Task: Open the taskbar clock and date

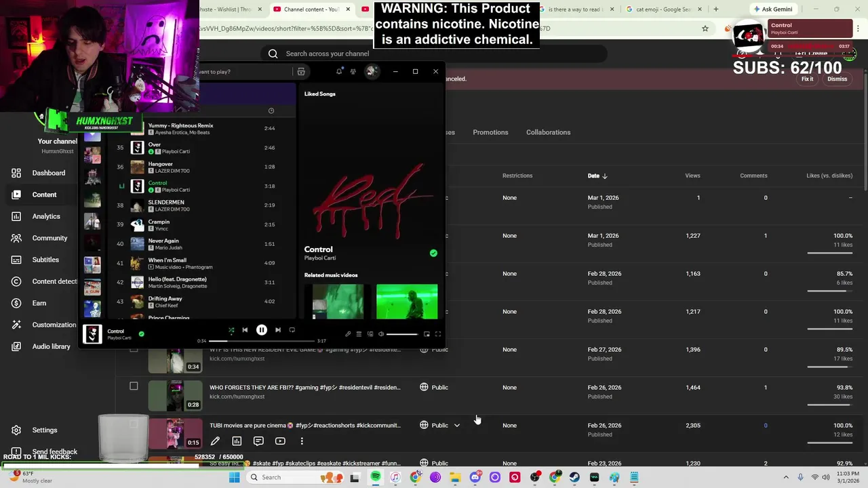Action: 849,477
